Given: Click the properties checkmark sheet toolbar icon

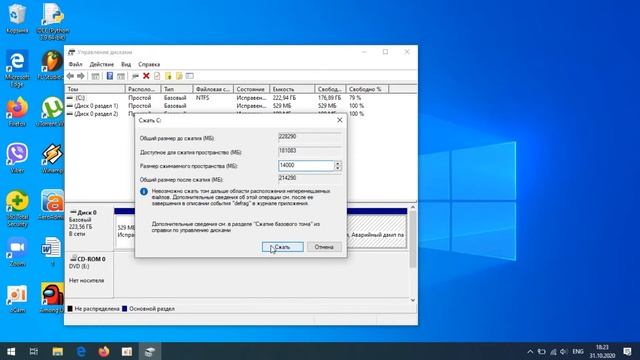Looking at the screenshot, I should pos(157,76).
